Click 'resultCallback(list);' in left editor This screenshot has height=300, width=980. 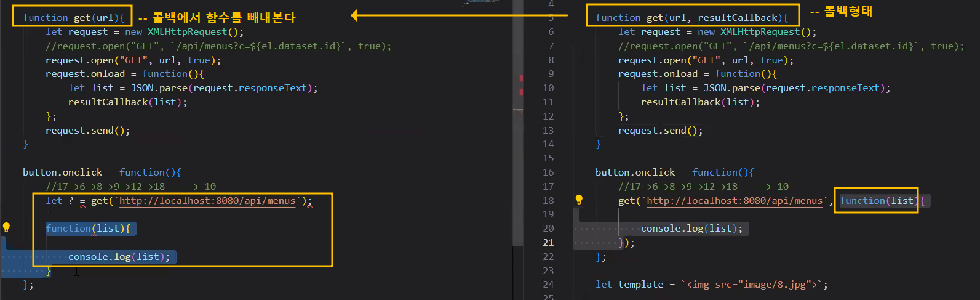pos(127,102)
